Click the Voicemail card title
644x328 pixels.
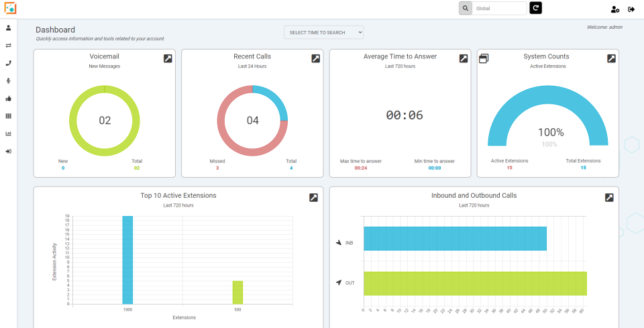click(x=105, y=56)
